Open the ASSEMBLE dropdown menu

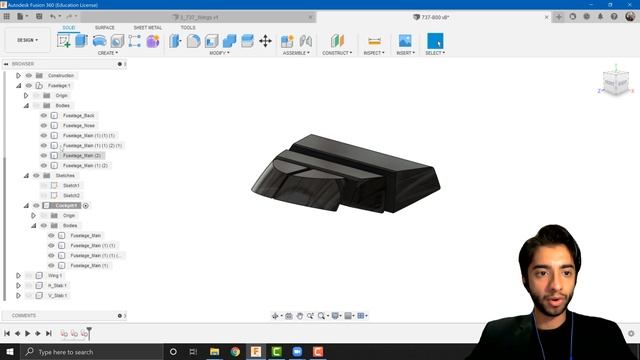(x=296, y=53)
